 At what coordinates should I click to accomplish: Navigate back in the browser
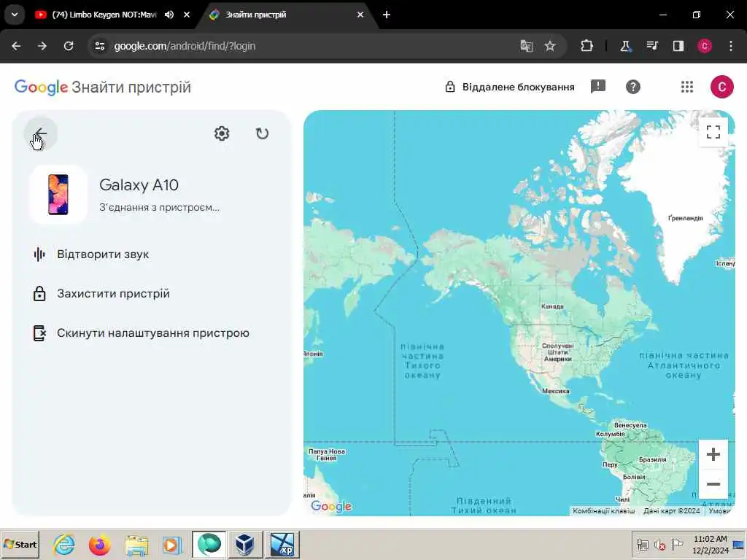coord(16,46)
